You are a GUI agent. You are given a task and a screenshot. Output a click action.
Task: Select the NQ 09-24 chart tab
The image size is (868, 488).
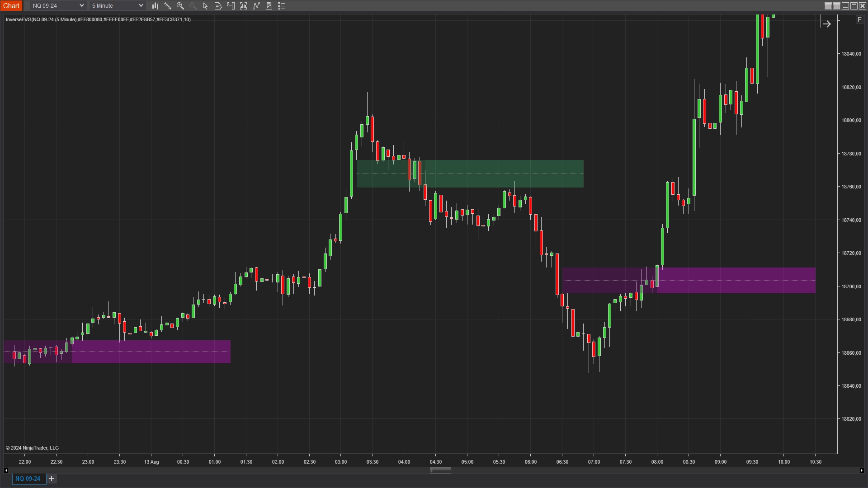[28, 479]
